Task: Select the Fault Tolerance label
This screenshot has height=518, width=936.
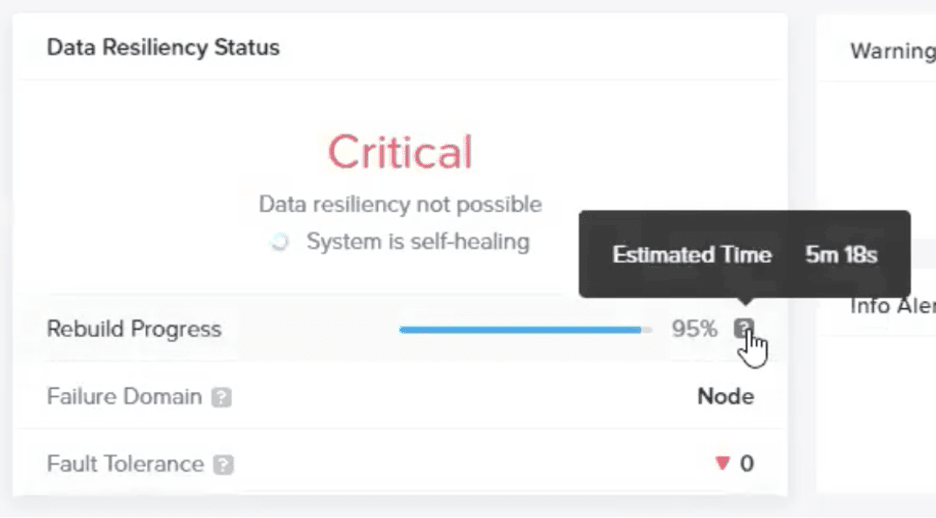Action: pos(125,464)
